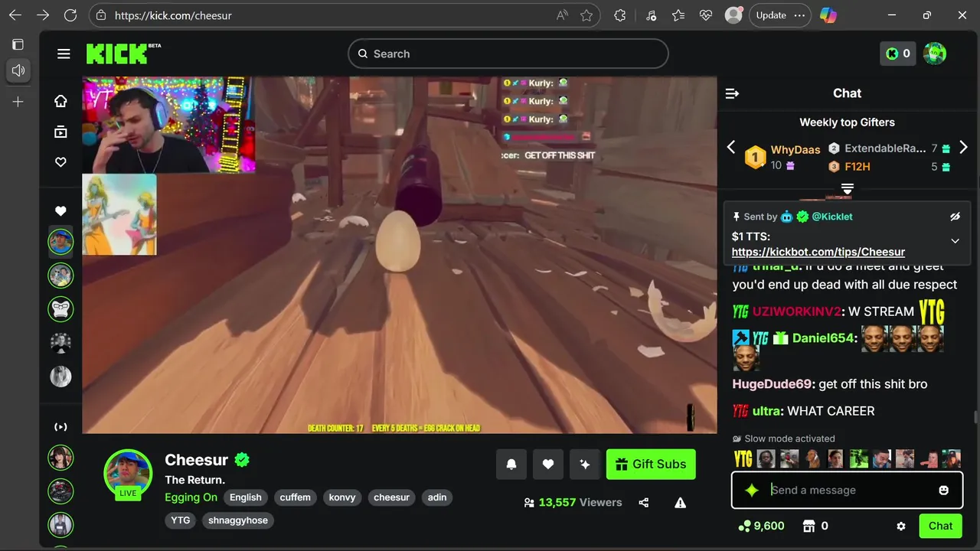The height and width of the screenshot is (551, 980).
Task: Show previous weekly top gifters
Action: [730, 147]
